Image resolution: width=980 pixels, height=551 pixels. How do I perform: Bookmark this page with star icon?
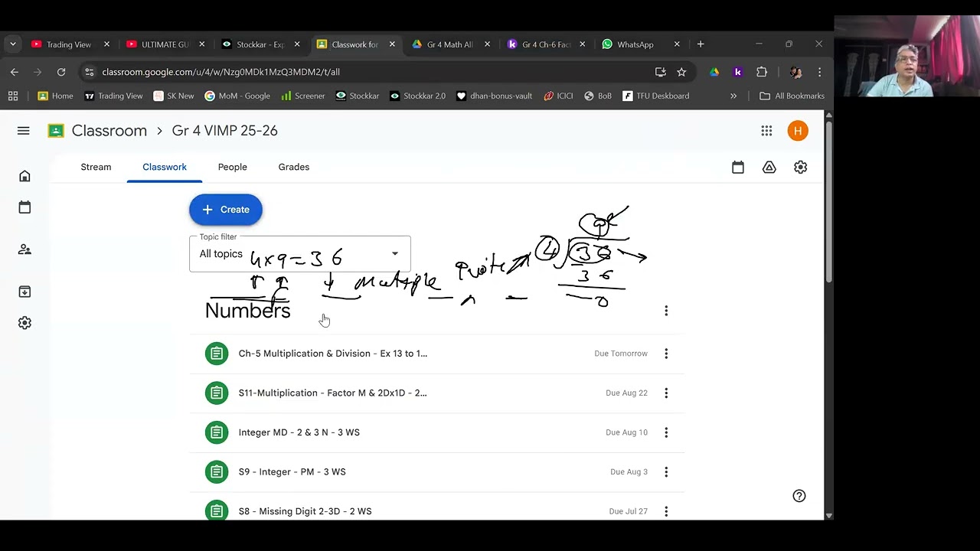click(x=681, y=72)
